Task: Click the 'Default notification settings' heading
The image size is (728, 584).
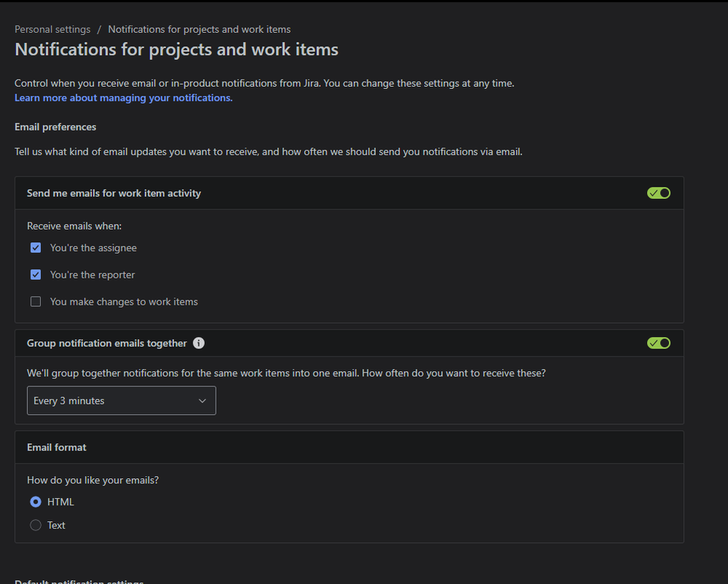Action: [x=79, y=581]
